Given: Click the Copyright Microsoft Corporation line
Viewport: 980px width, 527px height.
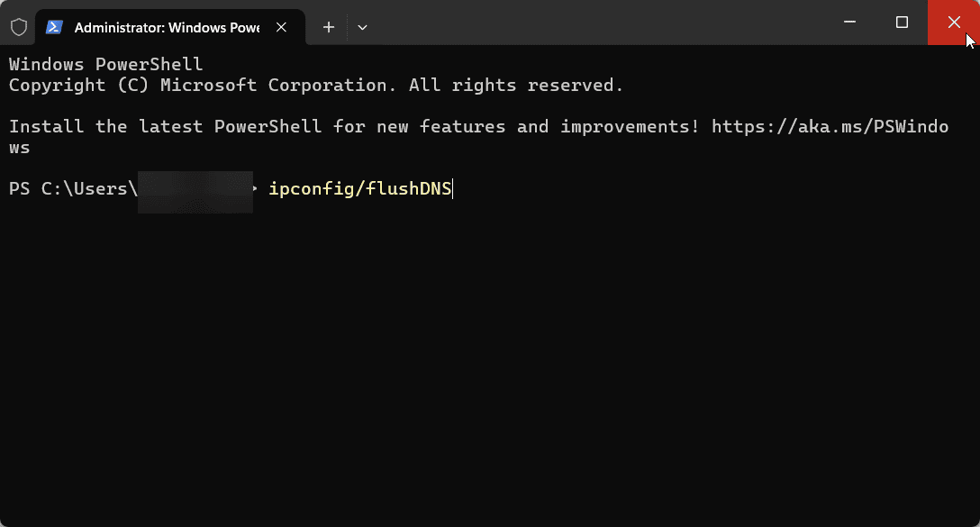Looking at the screenshot, I should pos(316,86).
